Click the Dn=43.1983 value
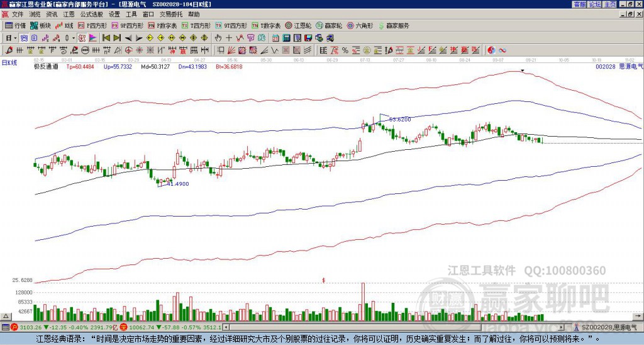Screen dimensions: 644x345 coord(192,67)
